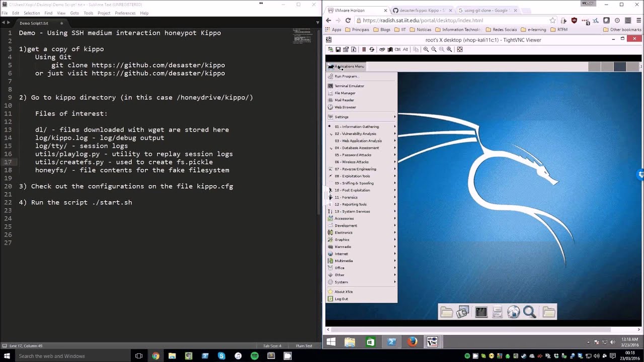Click the Spotify icon on the host taskbar
The image size is (644, 362).
(255, 356)
